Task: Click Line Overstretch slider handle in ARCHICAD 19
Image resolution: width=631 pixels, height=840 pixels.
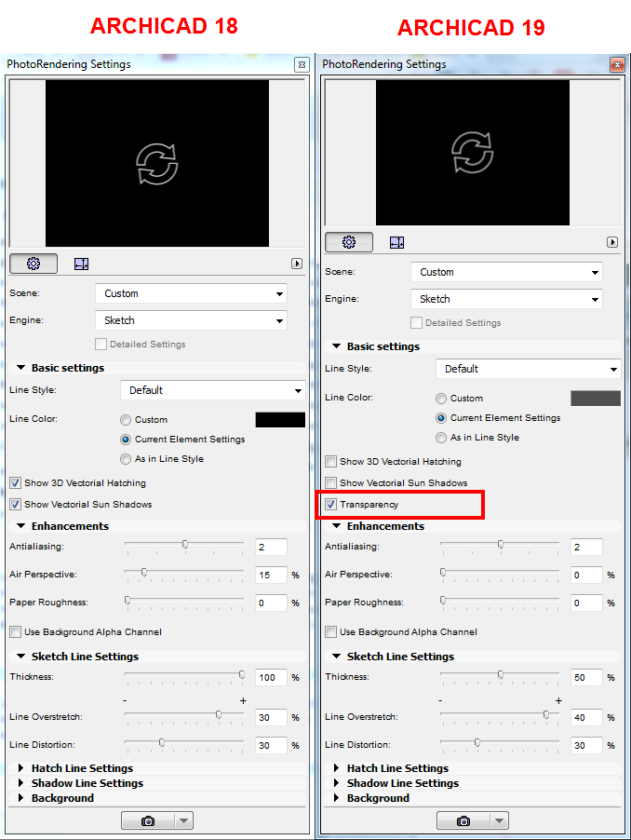Action: (x=546, y=714)
